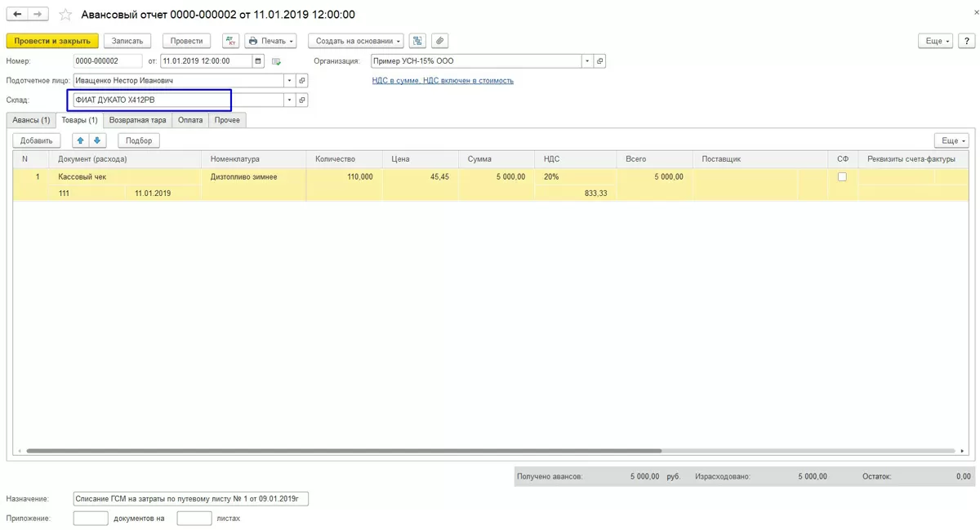Open the Создать на основании dropdown
980x530 pixels.
(x=356, y=41)
